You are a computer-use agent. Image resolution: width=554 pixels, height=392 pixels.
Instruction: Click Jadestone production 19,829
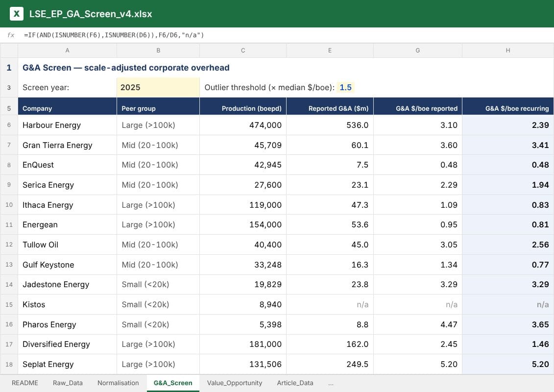point(243,284)
